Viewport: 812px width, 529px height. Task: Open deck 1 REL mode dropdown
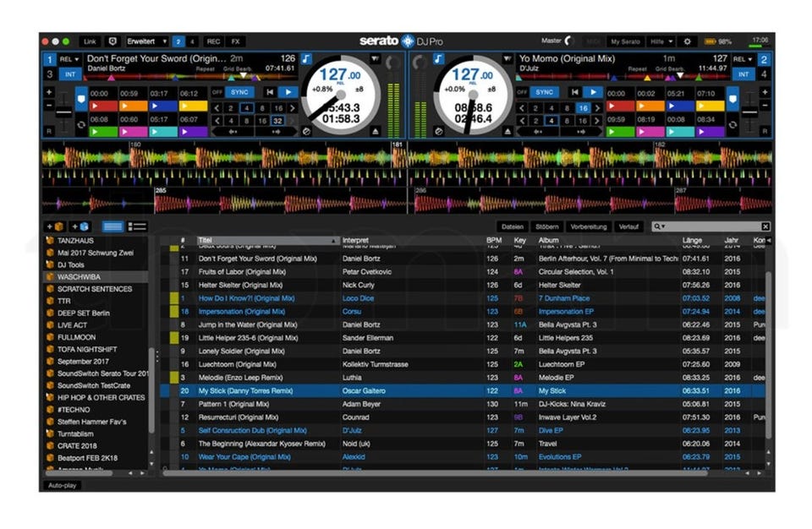[69, 59]
